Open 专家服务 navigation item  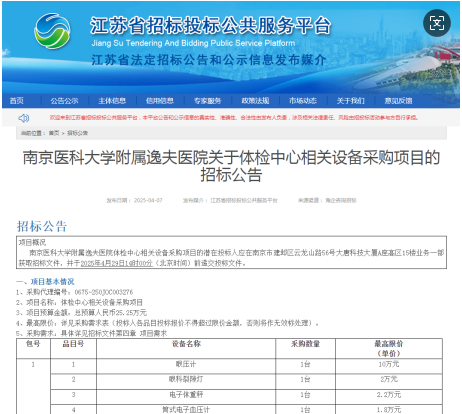208,101
